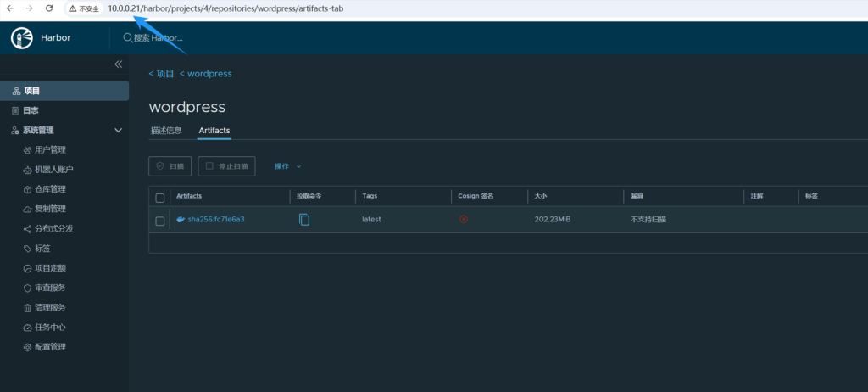Click the browser back arrow

point(10,8)
